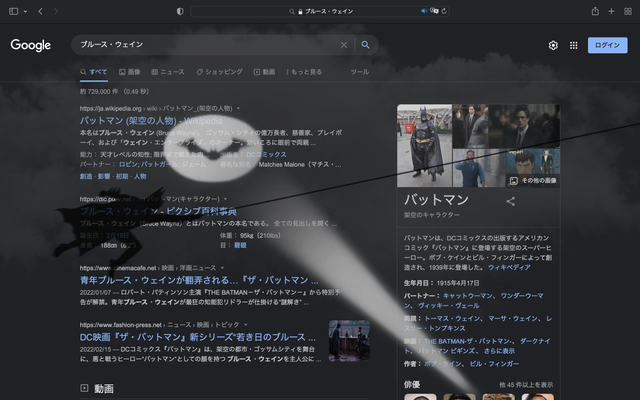
Task: Go forward with the browser forward arrow
Action: [x=56, y=11]
